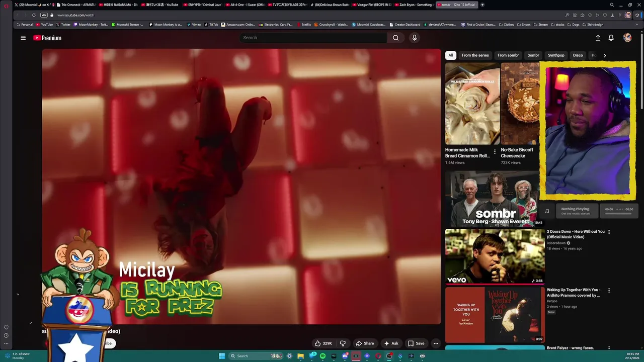This screenshot has height=362, width=644.
Task: Open Opera sidebar three-dot menu
Action: tap(6, 344)
